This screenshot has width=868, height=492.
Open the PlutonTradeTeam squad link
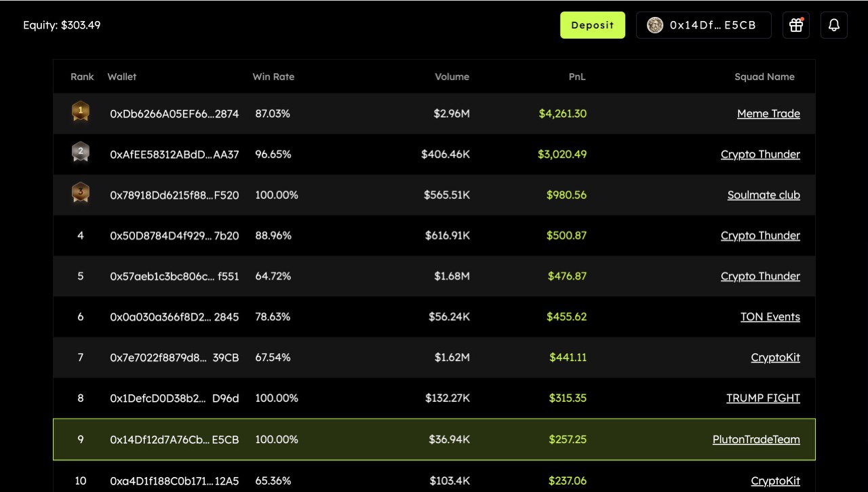[756, 440]
